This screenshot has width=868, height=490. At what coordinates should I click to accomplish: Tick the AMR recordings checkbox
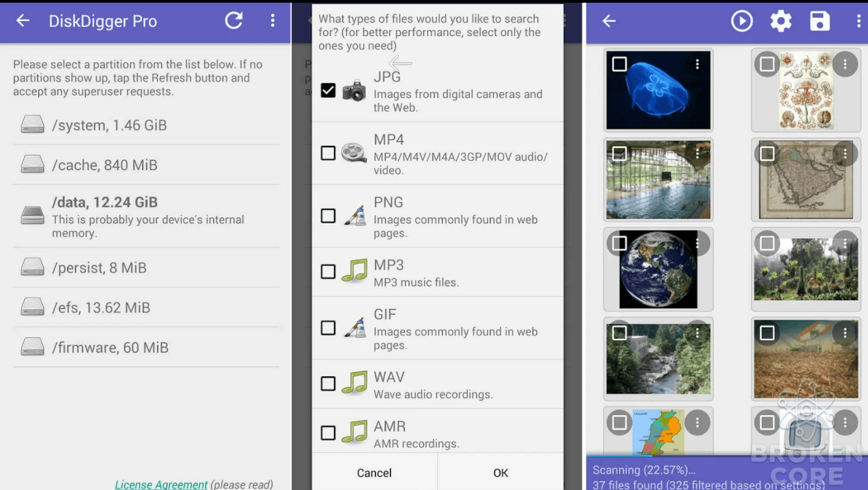328,433
